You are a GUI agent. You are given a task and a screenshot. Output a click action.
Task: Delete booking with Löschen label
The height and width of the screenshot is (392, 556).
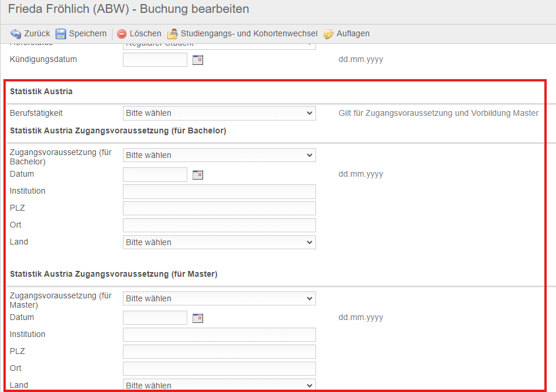(145, 34)
